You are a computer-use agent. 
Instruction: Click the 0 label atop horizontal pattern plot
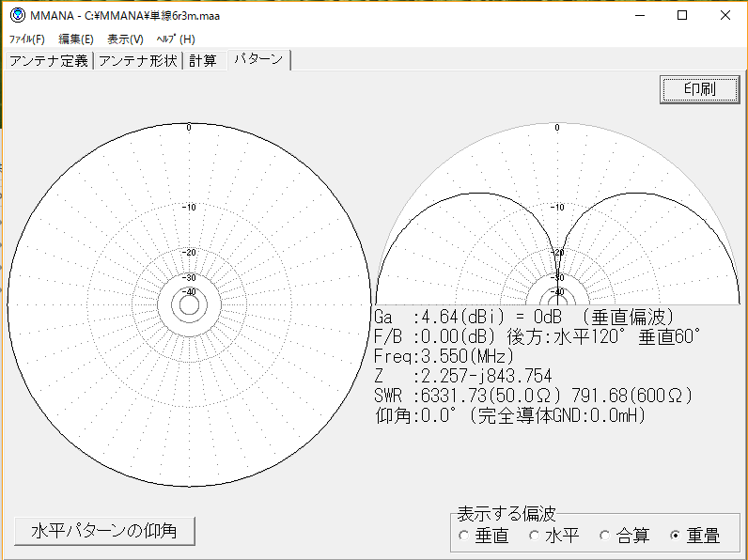point(189,128)
